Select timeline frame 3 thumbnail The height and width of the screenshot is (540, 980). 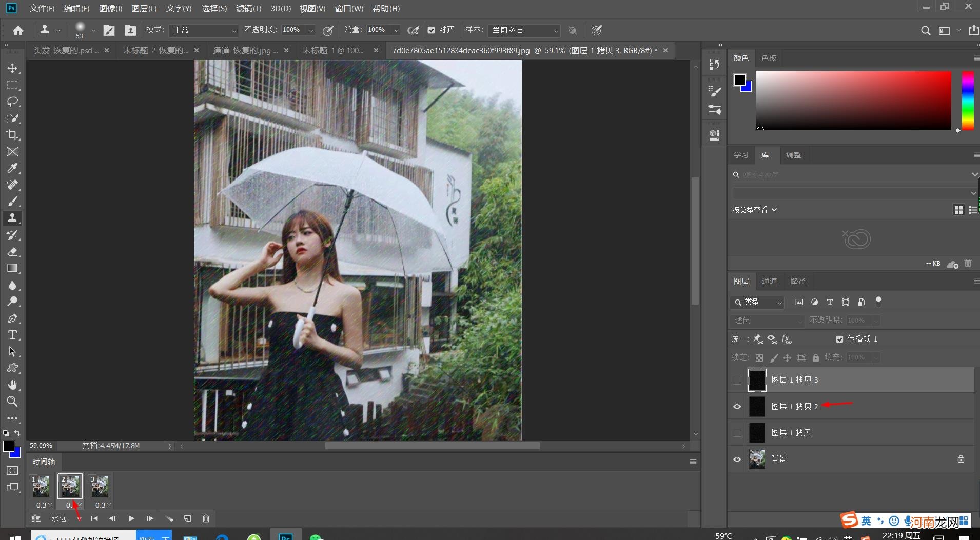pos(100,486)
